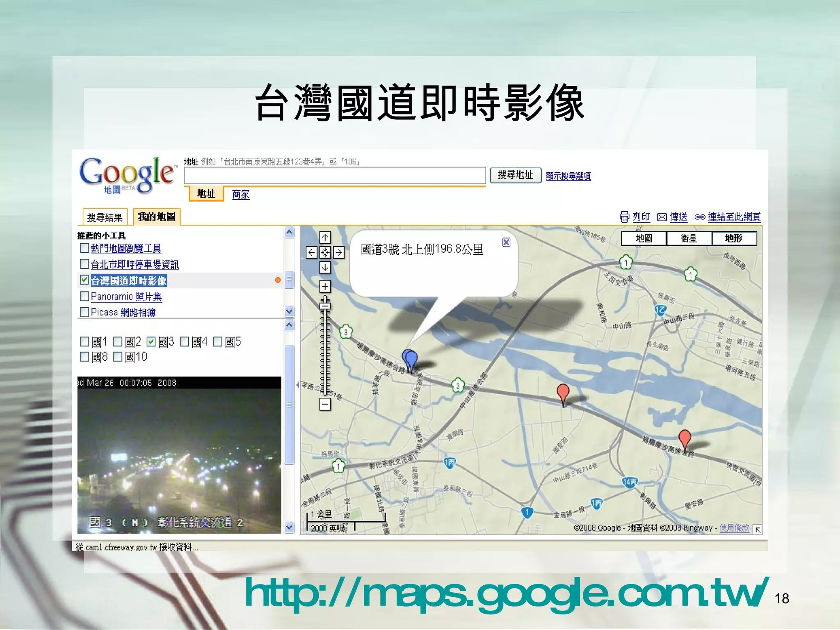Zoom in with the plus button

click(x=325, y=286)
